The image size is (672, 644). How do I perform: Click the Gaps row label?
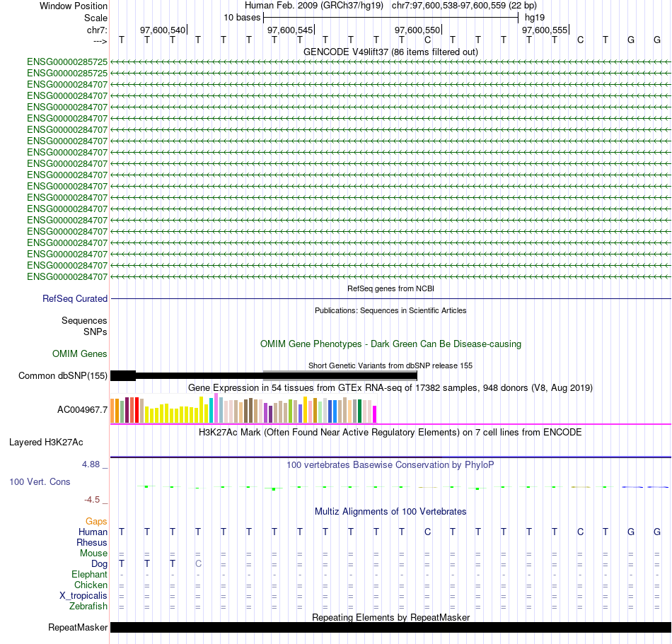tap(96, 521)
